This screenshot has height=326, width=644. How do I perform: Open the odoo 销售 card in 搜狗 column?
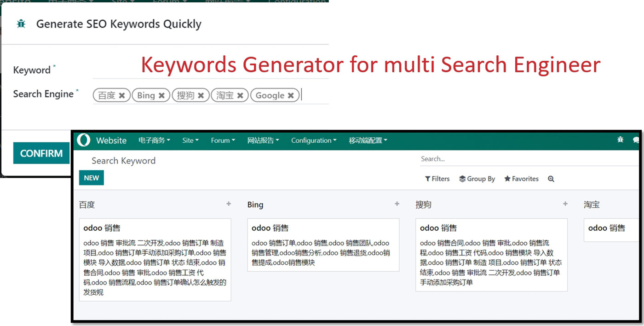[492, 255]
